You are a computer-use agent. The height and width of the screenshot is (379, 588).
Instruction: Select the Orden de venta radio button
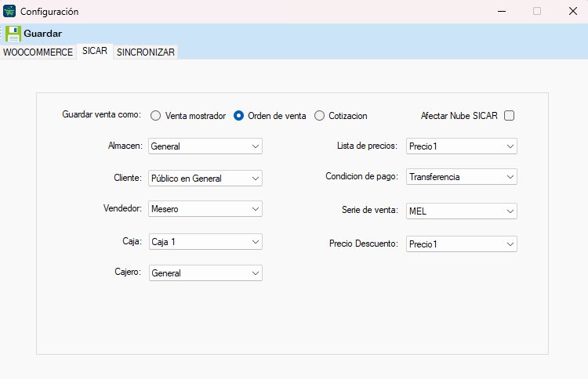(x=239, y=116)
